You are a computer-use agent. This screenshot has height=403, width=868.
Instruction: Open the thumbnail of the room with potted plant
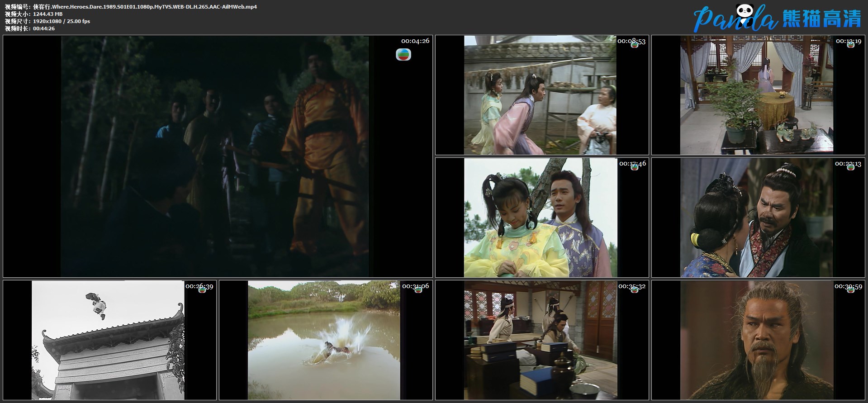click(x=758, y=95)
